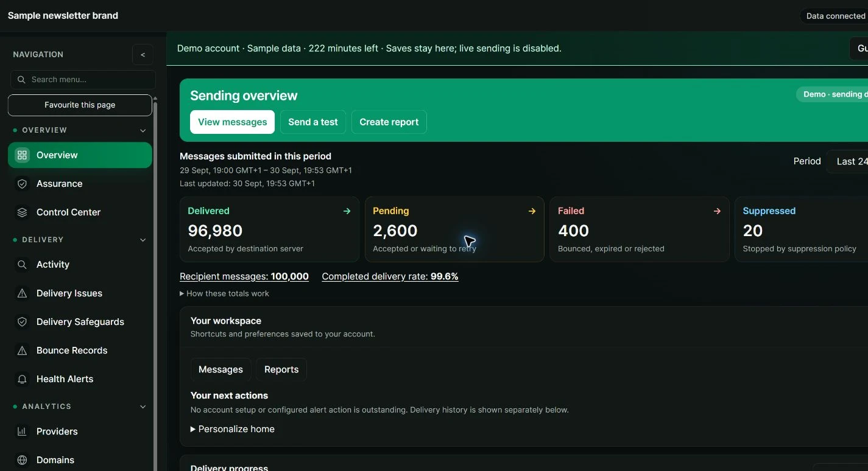
Task: Click the 'Bounced, expired or rejected' caption
Action: [x=611, y=248]
